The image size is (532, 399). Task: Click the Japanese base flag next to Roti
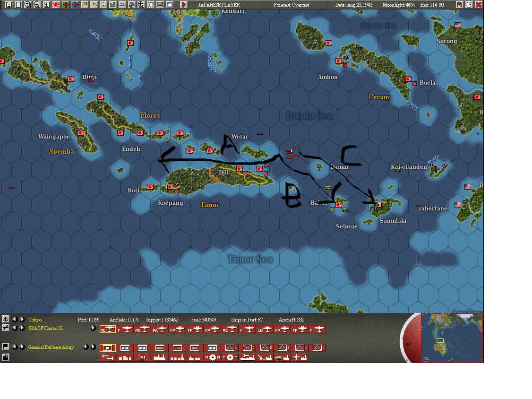pos(150,187)
